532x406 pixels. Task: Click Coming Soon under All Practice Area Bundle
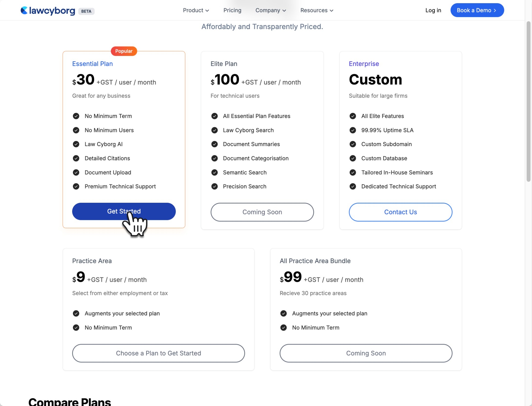(x=366, y=353)
